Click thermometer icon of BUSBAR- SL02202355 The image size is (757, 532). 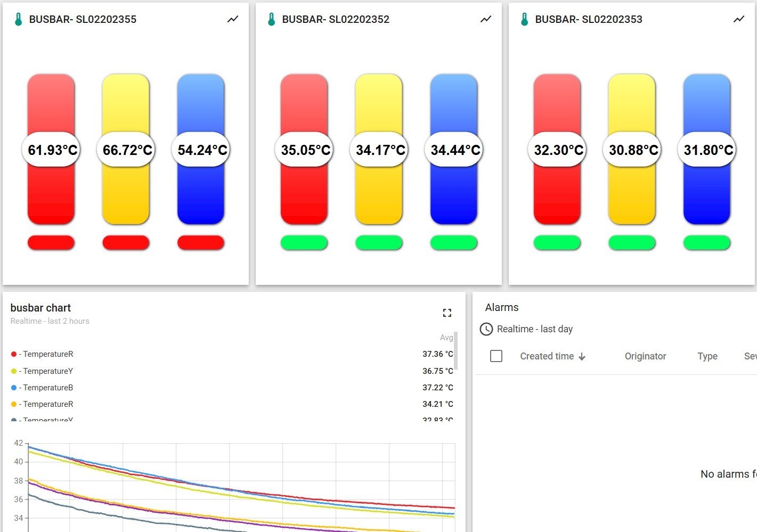18,20
